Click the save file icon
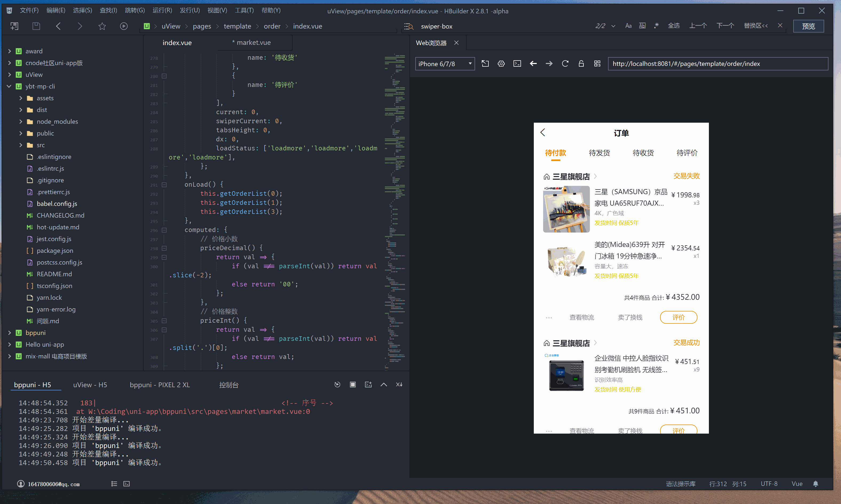841x504 pixels. (36, 26)
